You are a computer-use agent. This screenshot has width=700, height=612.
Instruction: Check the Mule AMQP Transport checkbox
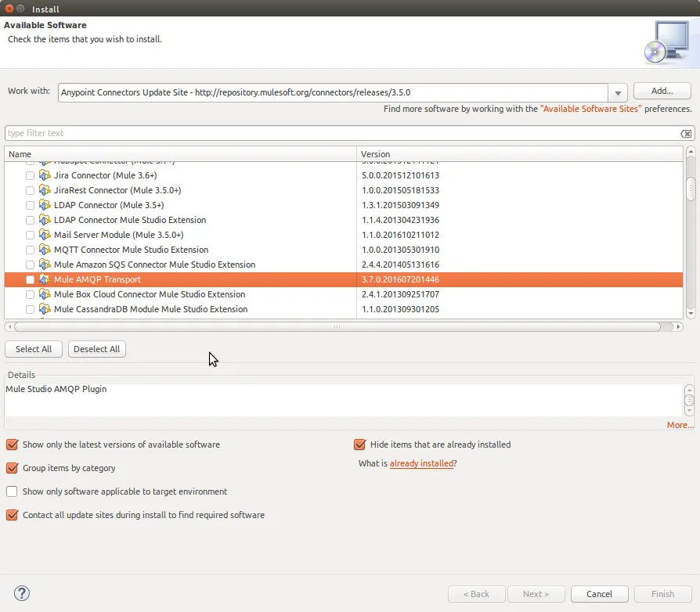point(30,279)
